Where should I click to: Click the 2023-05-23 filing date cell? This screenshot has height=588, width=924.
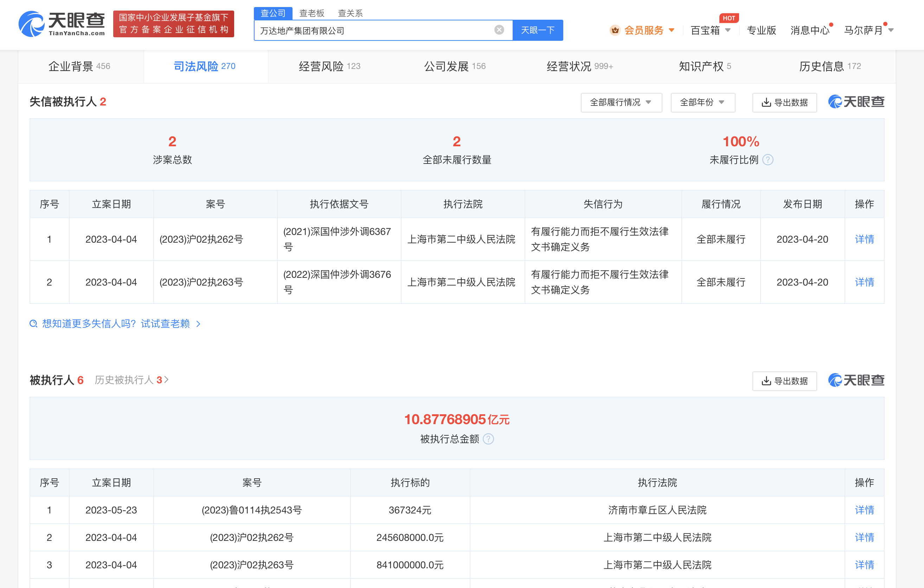111,510
